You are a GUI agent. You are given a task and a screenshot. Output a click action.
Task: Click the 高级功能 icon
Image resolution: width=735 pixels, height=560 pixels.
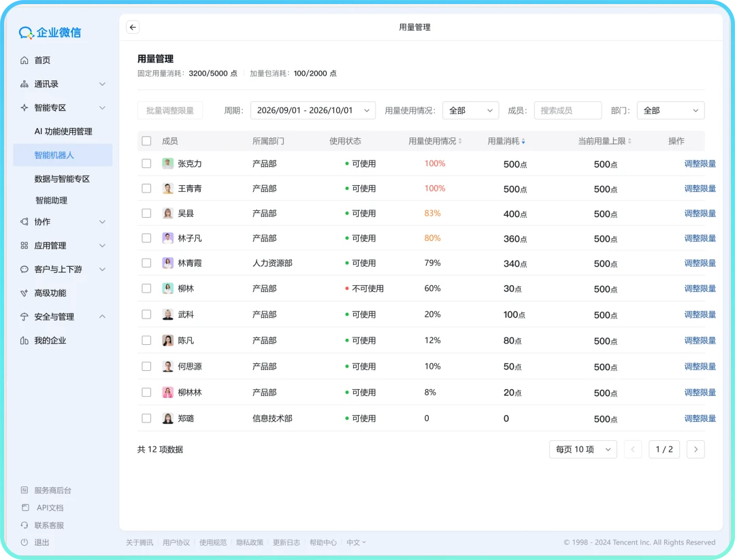(24, 293)
